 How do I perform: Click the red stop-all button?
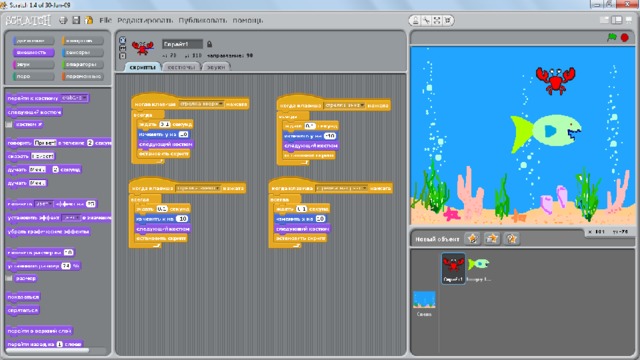point(624,37)
